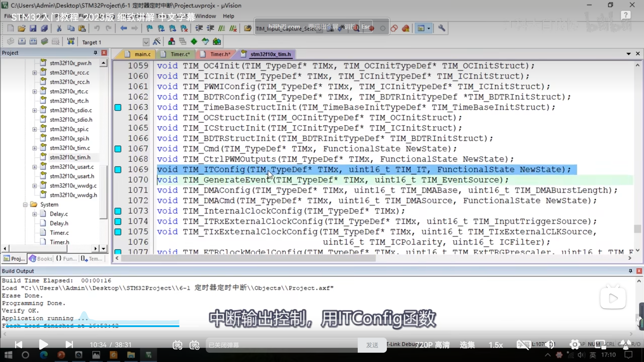Click the 发送 send button
This screenshot has height=362, width=644.
pyautogui.click(x=372, y=345)
